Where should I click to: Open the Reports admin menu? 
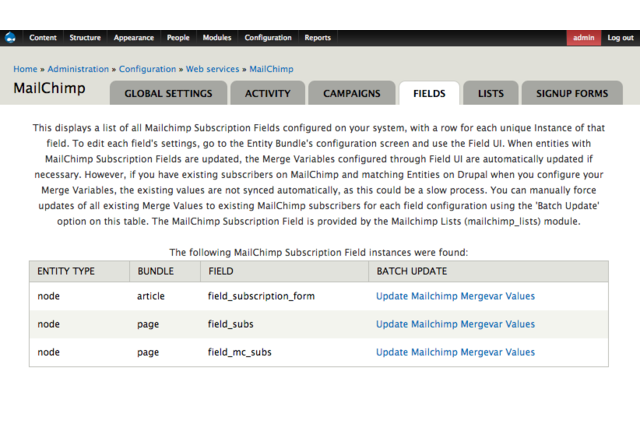[x=318, y=38]
